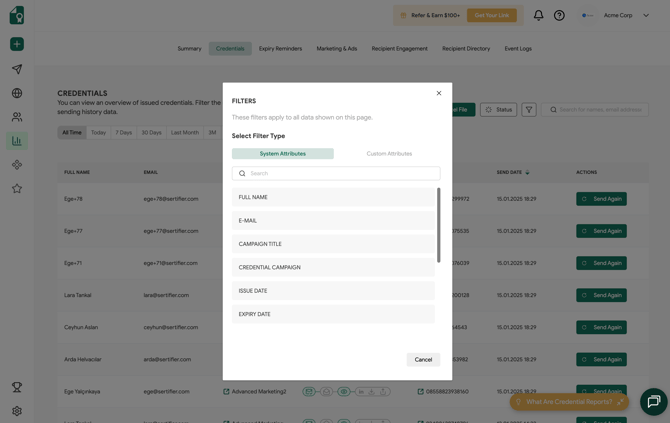Open the trophy icon in the sidebar

pyautogui.click(x=17, y=387)
